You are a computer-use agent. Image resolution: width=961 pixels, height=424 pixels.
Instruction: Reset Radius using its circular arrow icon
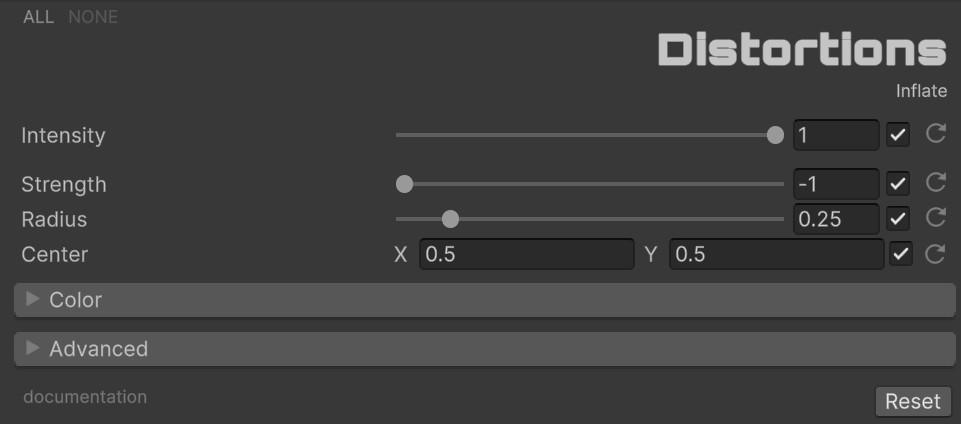935,218
